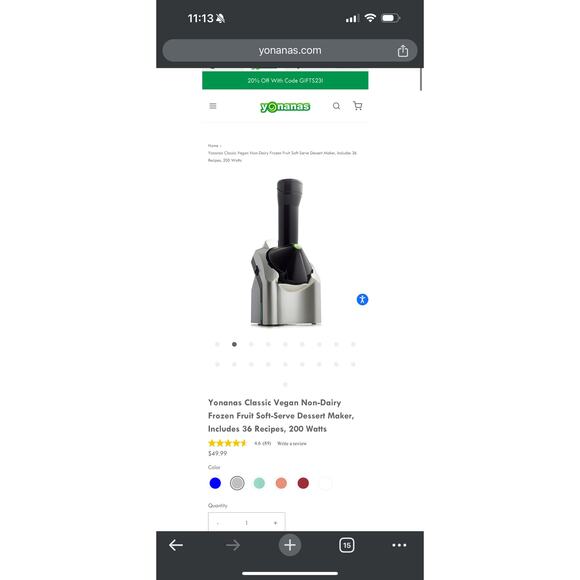Screen dimensions: 580x580
Task: Choose the coral orange color option
Action: 281,483
